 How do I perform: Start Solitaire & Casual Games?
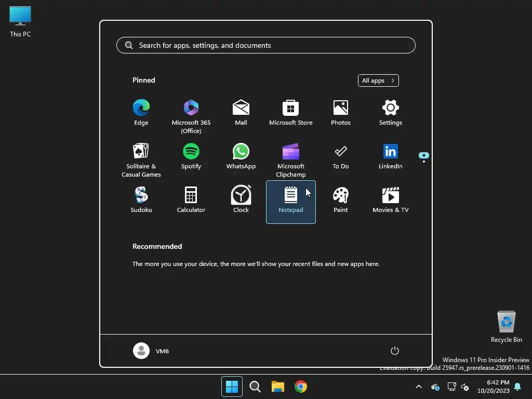tap(141, 159)
